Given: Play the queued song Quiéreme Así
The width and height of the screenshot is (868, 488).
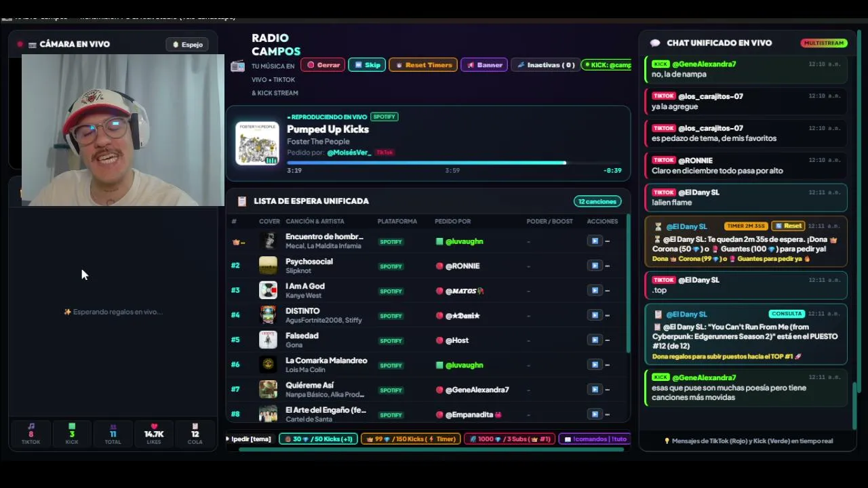Looking at the screenshot, I should 595,390.
